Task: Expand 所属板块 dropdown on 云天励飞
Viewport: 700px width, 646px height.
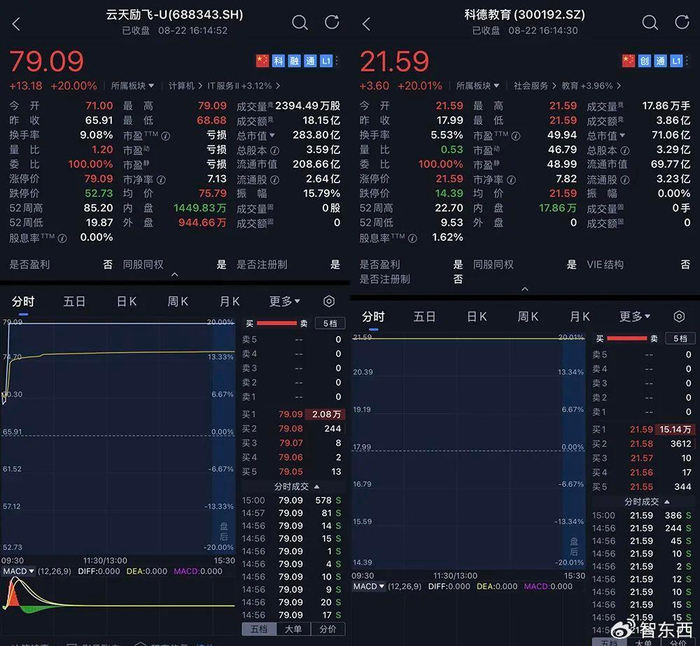Action: [x=133, y=86]
